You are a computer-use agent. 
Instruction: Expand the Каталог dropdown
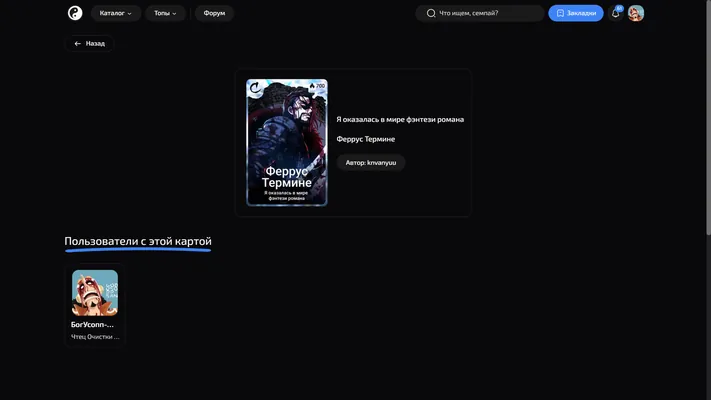[116, 13]
